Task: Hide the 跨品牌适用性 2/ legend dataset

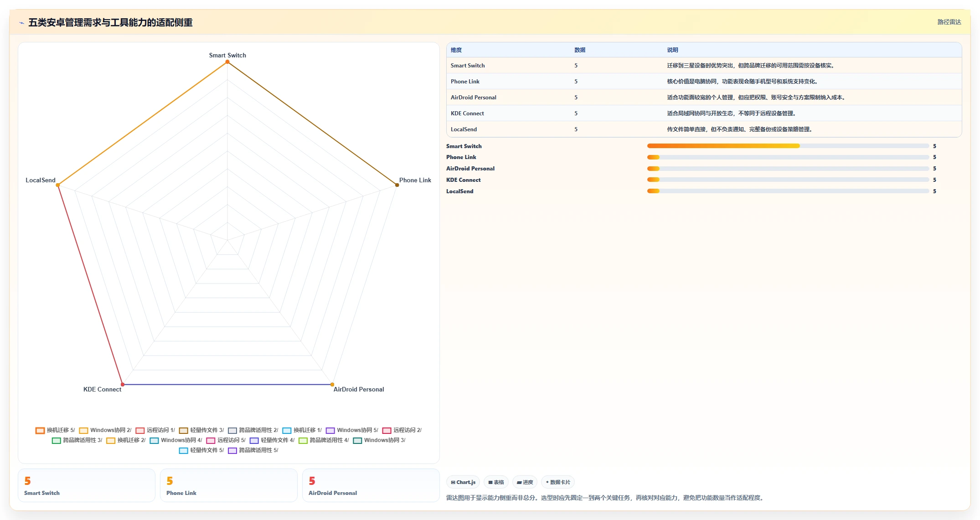Action: tap(253, 430)
